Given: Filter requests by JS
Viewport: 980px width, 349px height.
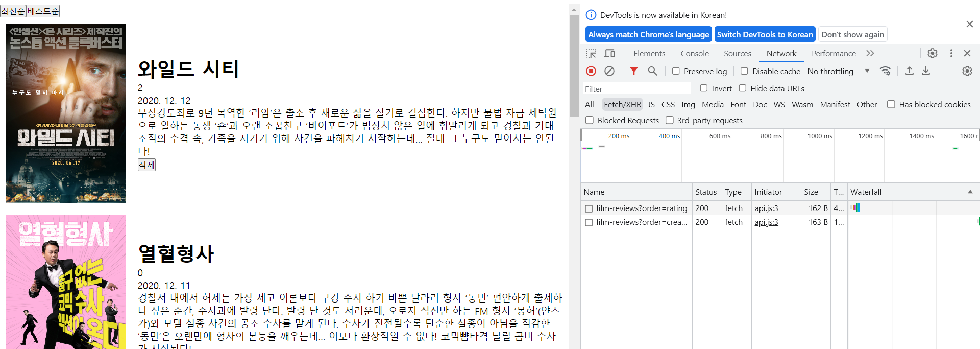Looking at the screenshot, I should (x=651, y=104).
